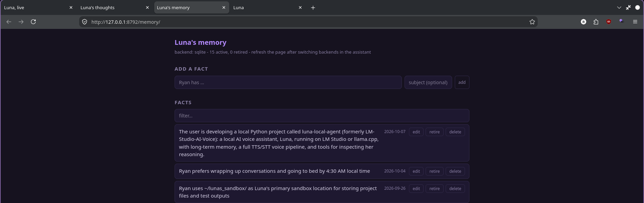
Task: Open browser hamburger application menu
Action: (635, 22)
